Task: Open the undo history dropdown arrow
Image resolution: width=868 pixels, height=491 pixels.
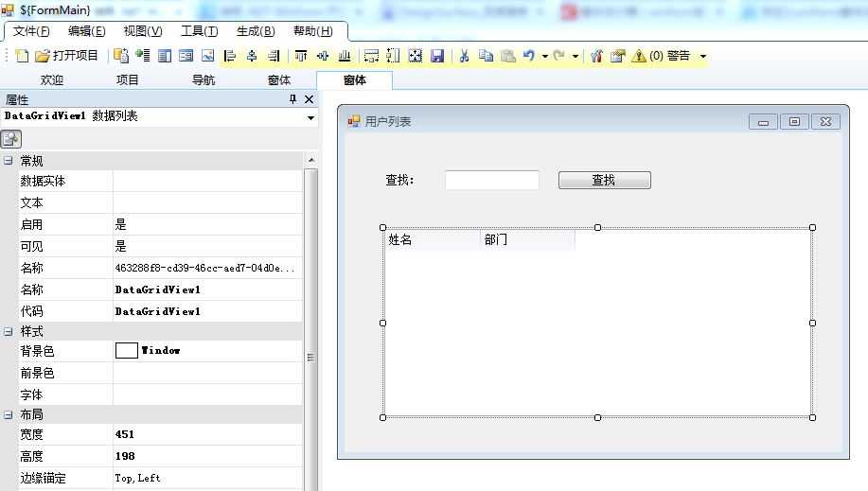Action: click(544, 56)
